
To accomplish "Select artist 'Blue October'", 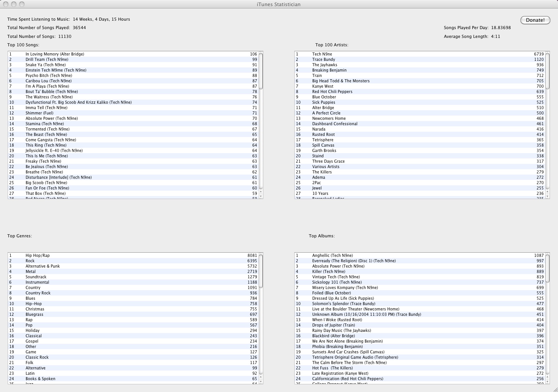I will [x=420, y=97].
